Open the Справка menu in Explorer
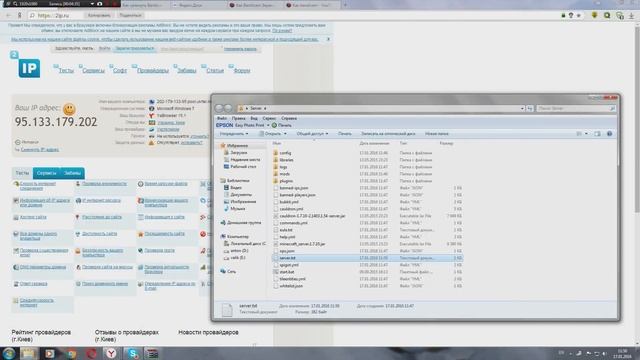The width and height of the screenshot is (640, 360). click(289, 118)
